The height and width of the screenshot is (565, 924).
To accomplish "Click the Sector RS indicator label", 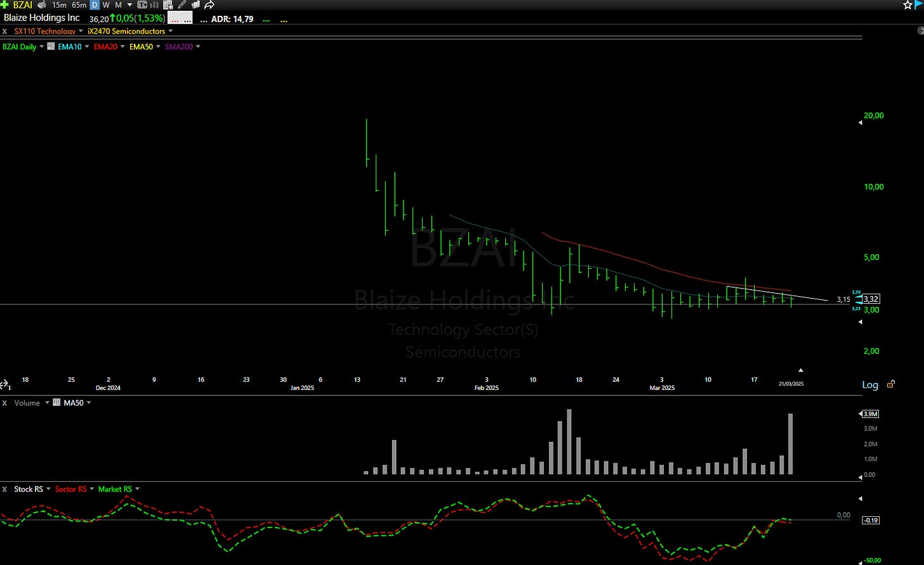I will pos(70,490).
